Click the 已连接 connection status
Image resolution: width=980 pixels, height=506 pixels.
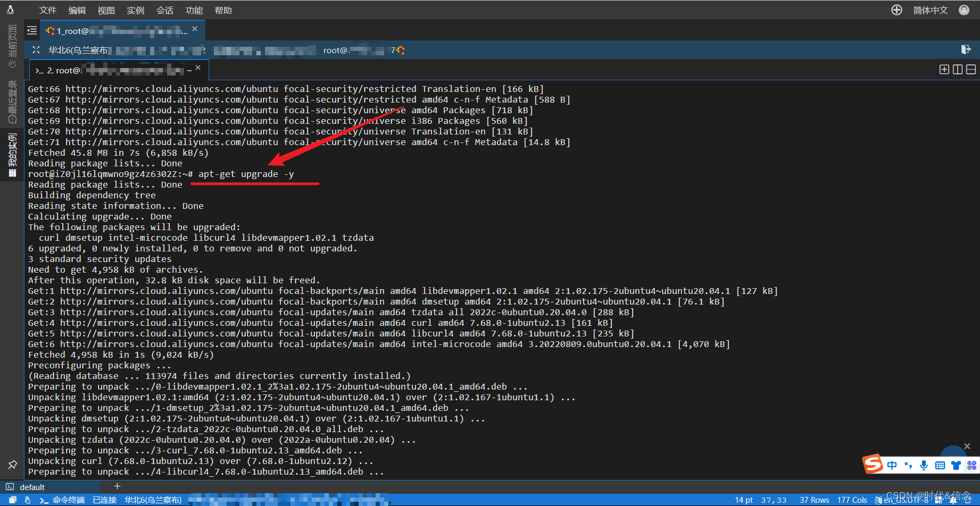104,500
